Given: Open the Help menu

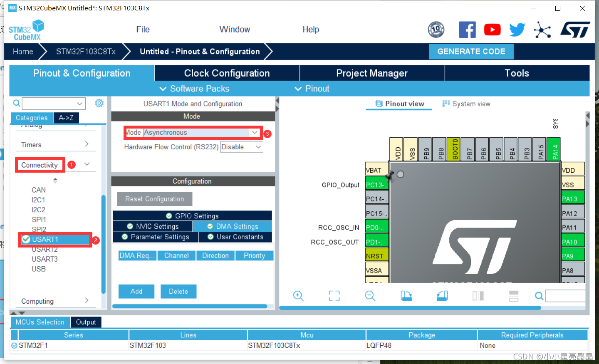Looking at the screenshot, I should [x=311, y=30].
